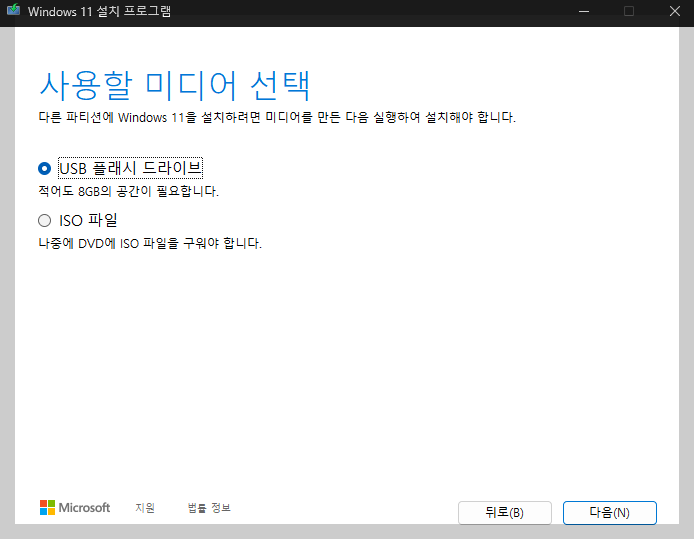Viewport: 694px width, 539px height.
Task: Minimize the Windows 11 설치 프로그램 window
Action: coord(584,11)
